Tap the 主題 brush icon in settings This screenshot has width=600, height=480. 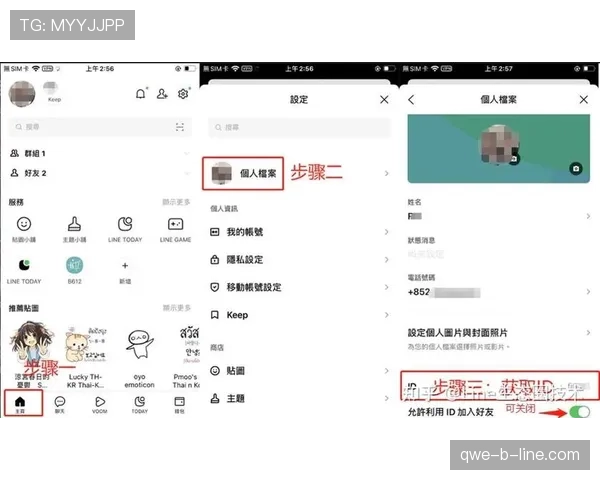coord(215,398)
